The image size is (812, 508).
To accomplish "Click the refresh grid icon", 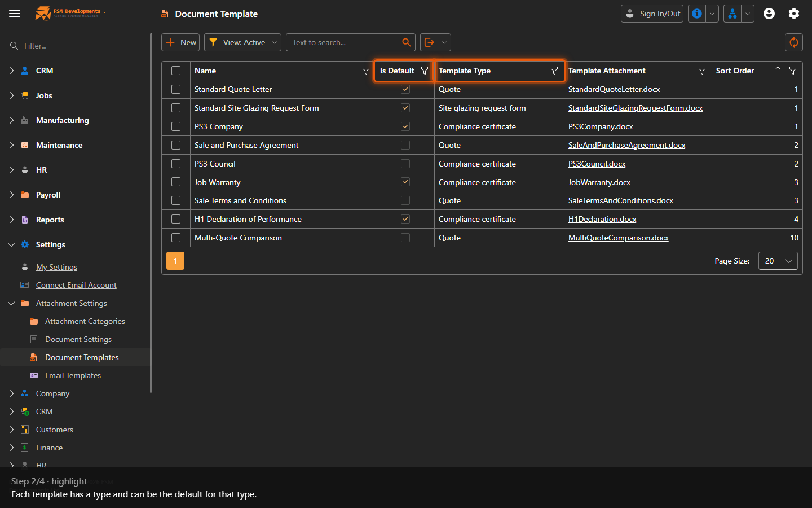I will coord(794,42).
